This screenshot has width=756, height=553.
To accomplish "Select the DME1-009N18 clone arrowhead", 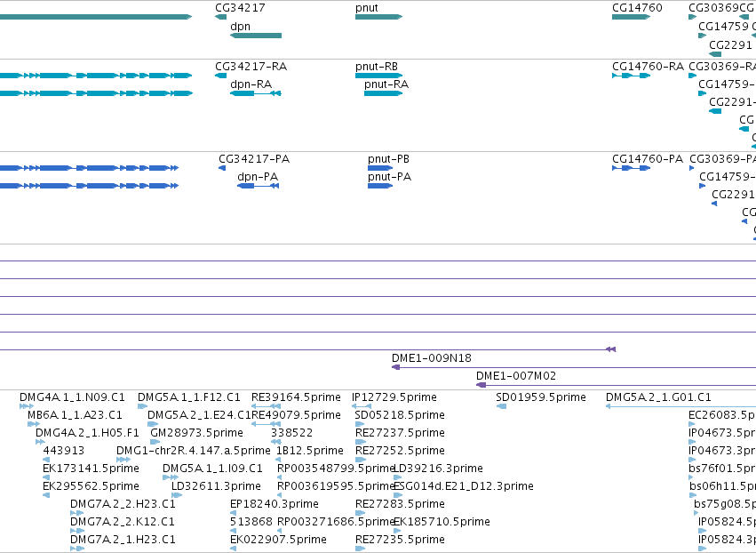I will tap(396, 367).
